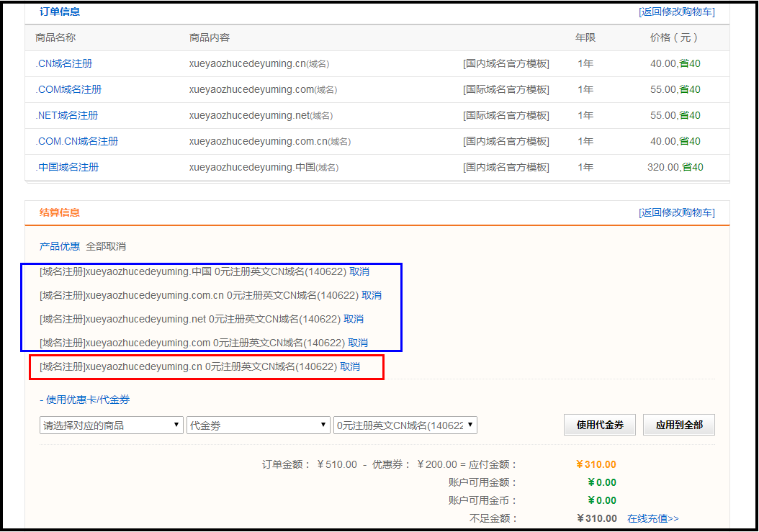Viewport: 759px width, 532px height.
Task: Open the 代金券 type dropdown
Action: coord(257,425)
